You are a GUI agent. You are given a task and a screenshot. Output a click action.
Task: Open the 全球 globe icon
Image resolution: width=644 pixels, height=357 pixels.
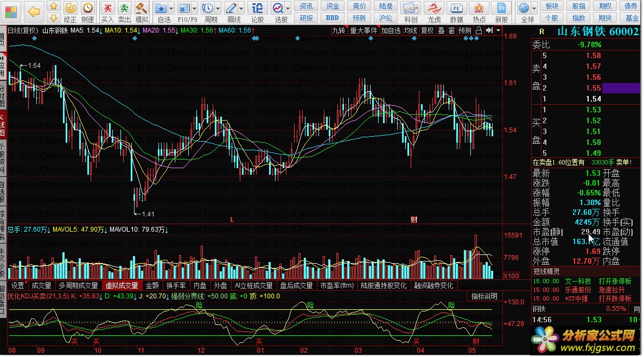525,12
